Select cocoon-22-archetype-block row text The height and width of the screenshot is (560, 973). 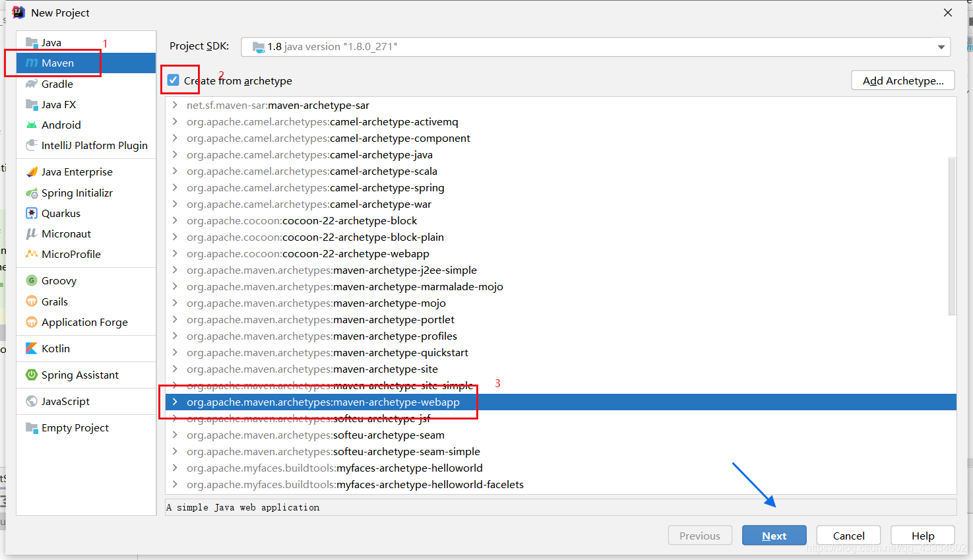tap(301, 220)
